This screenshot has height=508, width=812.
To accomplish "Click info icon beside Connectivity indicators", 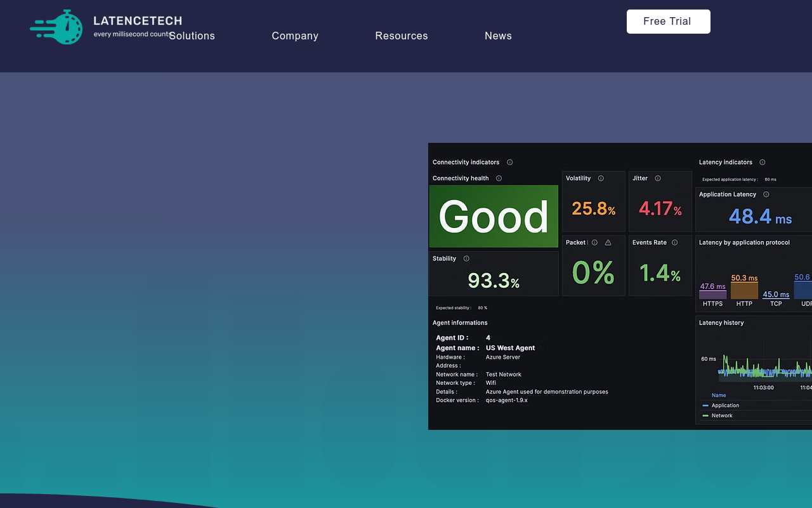I will [x=509, y=162].
